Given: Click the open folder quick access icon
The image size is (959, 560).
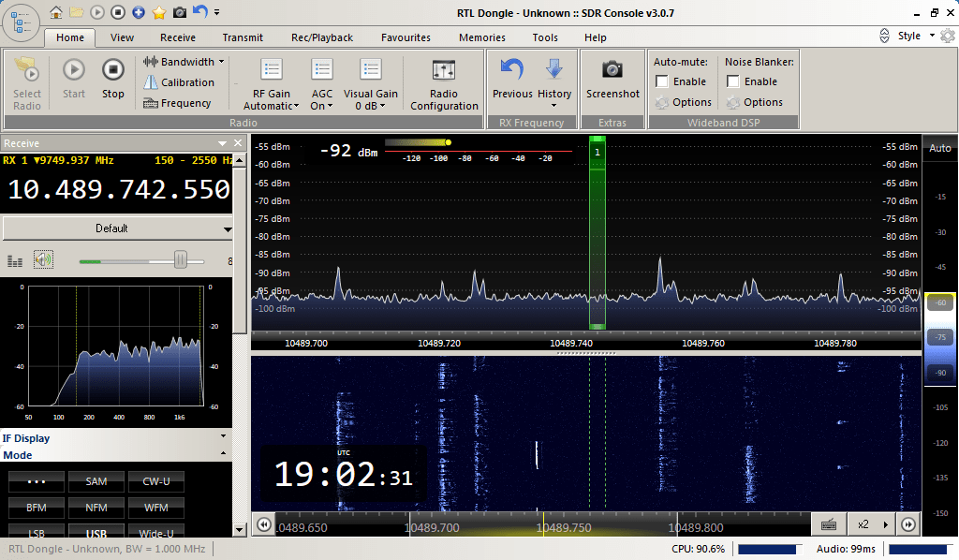Looking at the screenshot, I should [77, 11].
